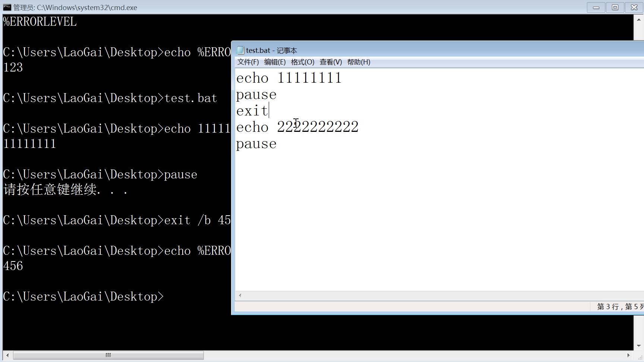Click the 'test.bat' command line in cmd

(110, 98)
